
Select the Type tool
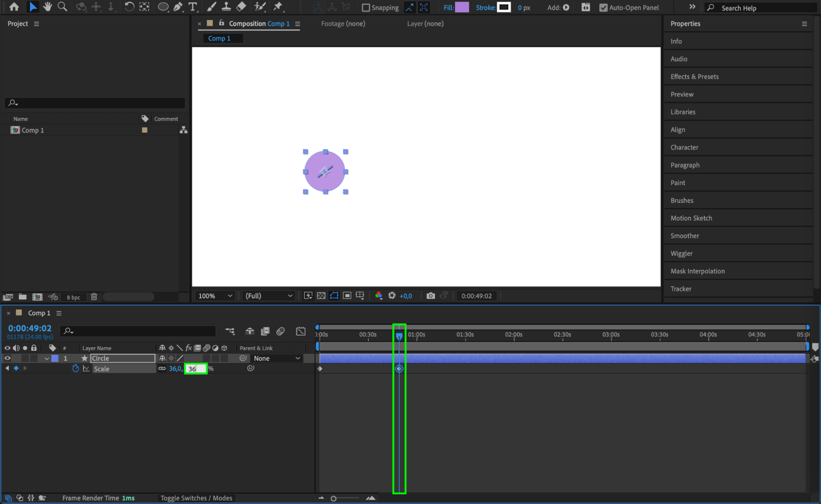coord(192,7)
